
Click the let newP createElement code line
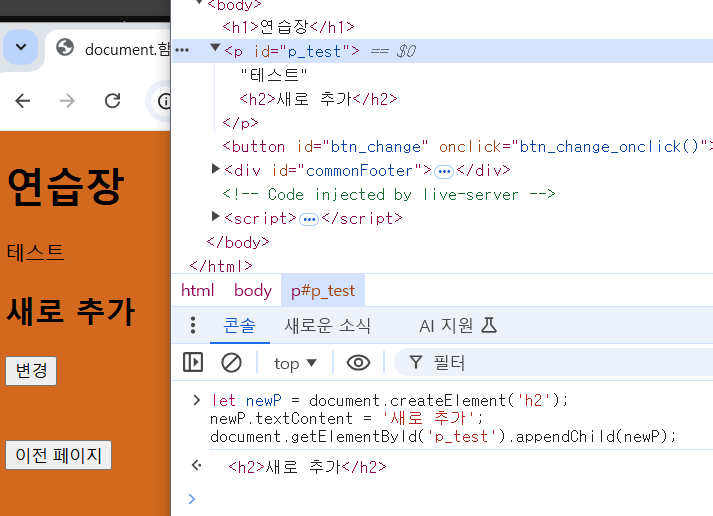[389, 401]
